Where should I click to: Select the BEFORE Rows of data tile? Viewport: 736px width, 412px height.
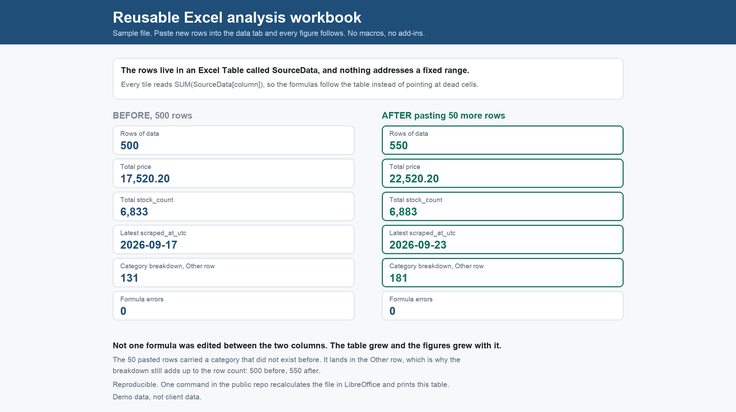(233, 140)
